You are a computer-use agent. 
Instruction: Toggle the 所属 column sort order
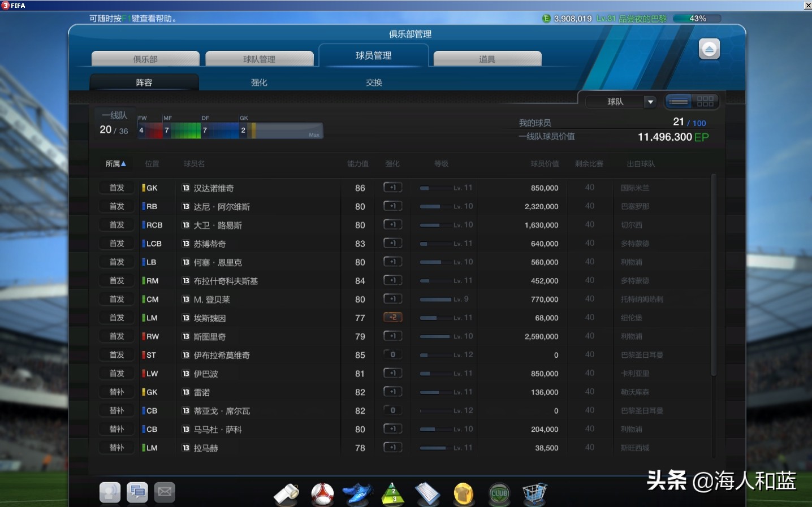pos(115,163)
